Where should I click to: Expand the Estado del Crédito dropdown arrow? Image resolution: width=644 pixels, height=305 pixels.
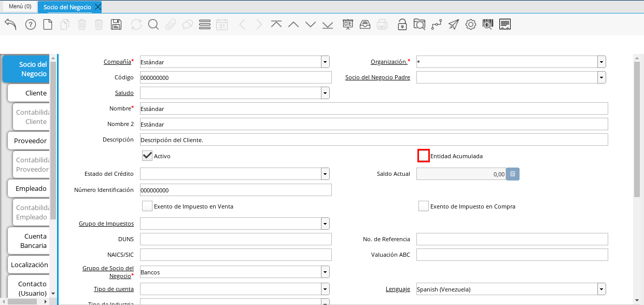tap(325, 174)
